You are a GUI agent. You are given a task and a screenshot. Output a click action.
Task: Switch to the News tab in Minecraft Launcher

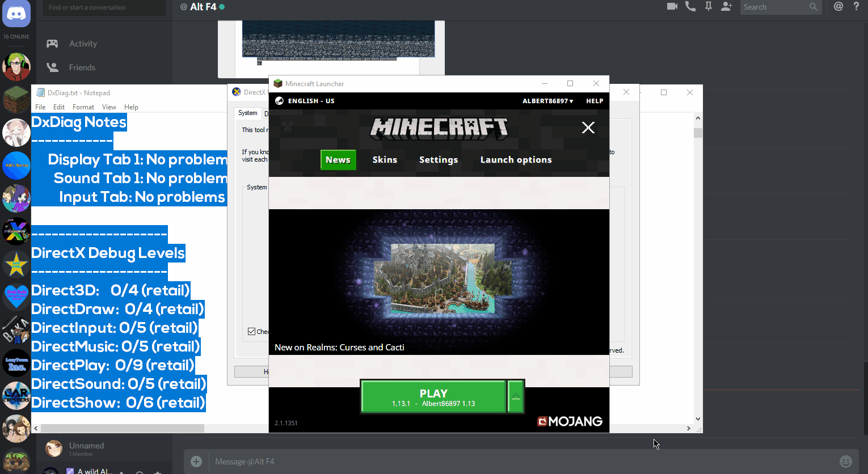338,160
